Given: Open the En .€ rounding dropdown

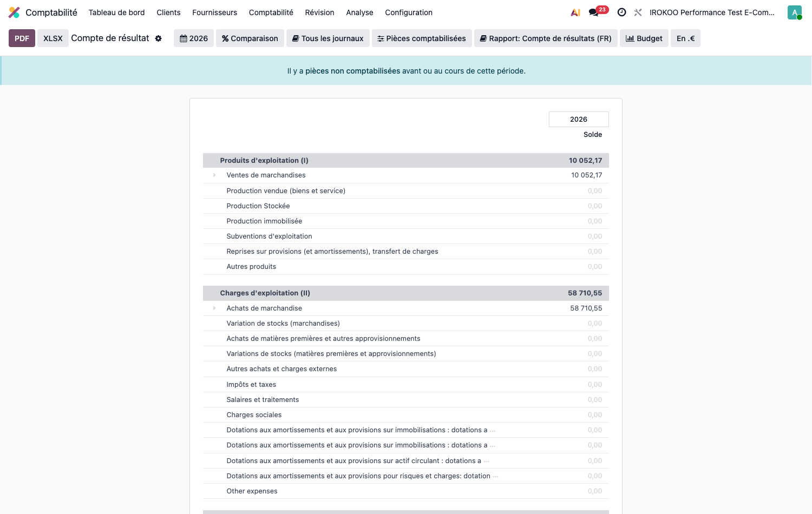Looking at the screenshot, I should click(685, 38).
